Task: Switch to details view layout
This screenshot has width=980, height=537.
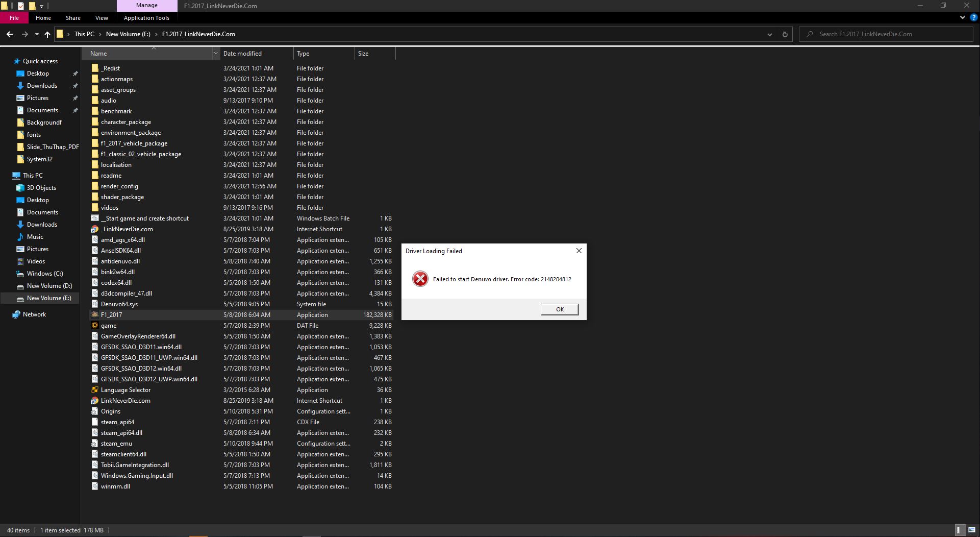Action: point(959,530)
